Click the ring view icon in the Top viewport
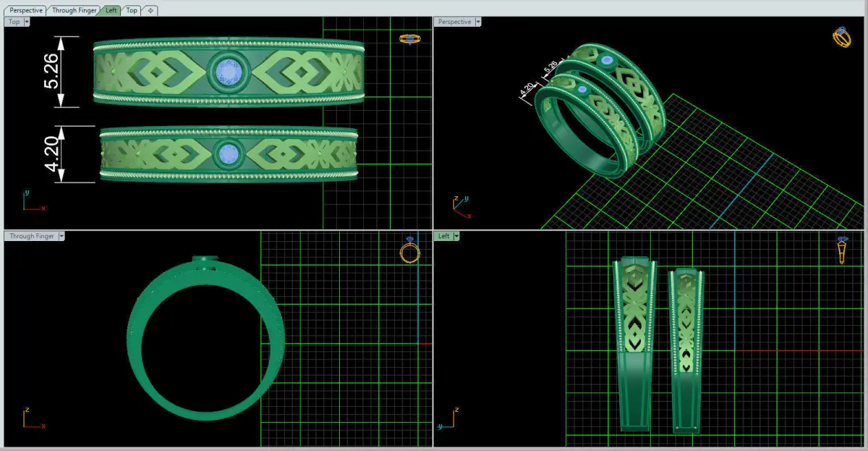868x451 pixels. [x=409, y=38]
